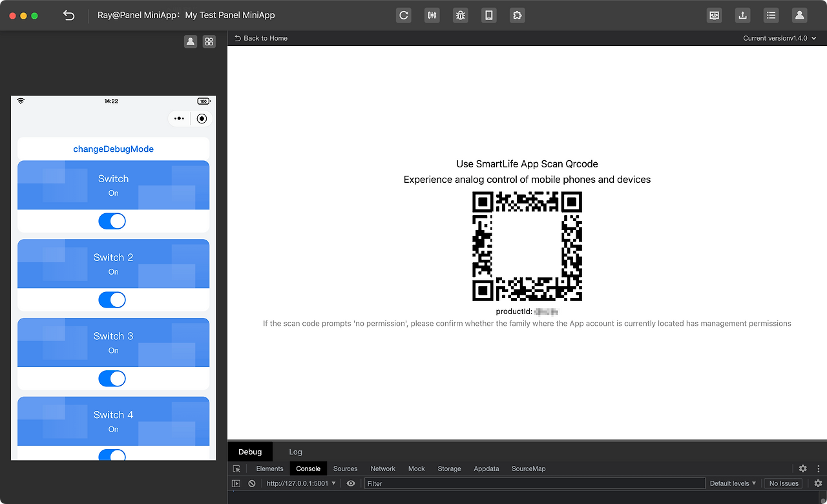Click the inspect element picker icon

coord(237,468)
